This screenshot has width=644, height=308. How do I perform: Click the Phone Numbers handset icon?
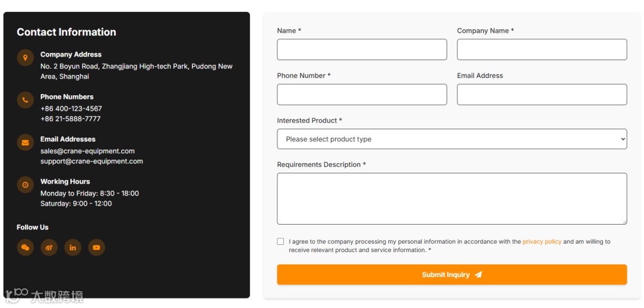tap(25, 100)
